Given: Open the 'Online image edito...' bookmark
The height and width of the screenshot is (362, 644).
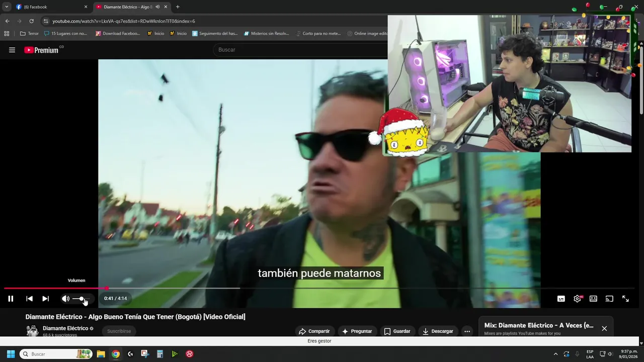Looking at the screenshot, I should (x=367, y=34).
